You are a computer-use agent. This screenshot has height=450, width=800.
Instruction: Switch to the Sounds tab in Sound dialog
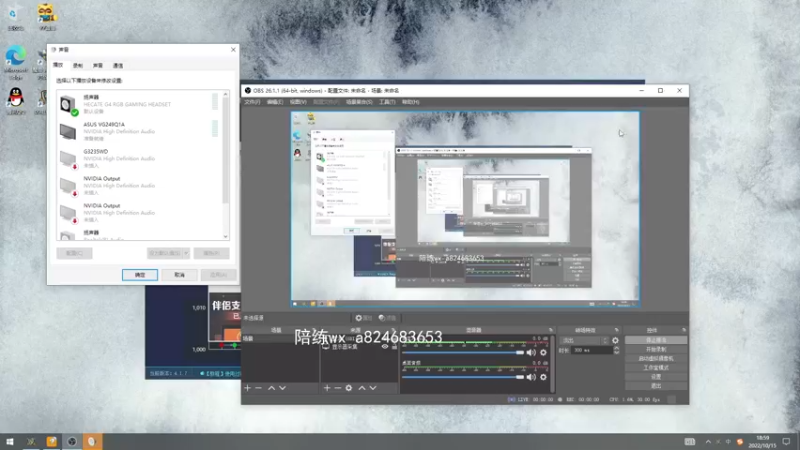pyautogui.click(x=97, y=66)
